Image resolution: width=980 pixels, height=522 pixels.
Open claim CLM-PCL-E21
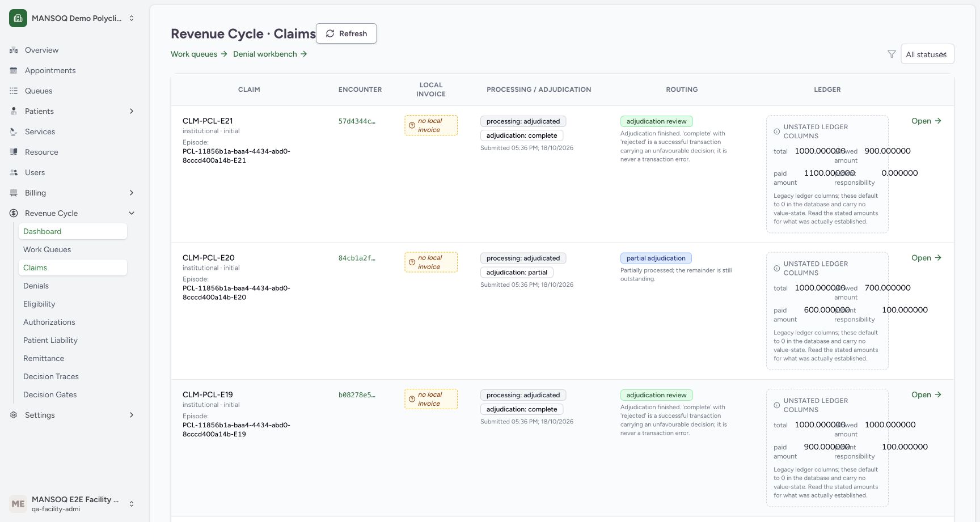pos(926,121)
